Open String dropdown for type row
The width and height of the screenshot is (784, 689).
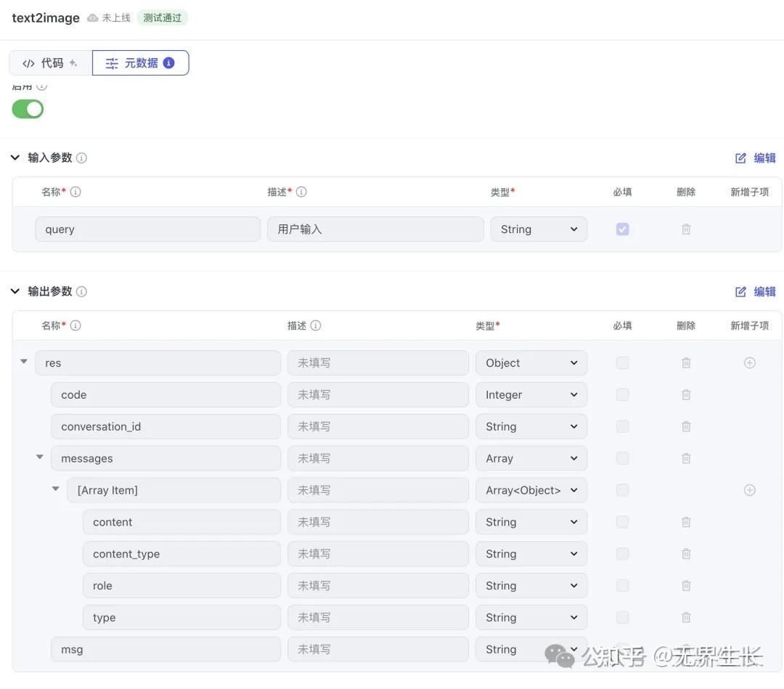531,618
